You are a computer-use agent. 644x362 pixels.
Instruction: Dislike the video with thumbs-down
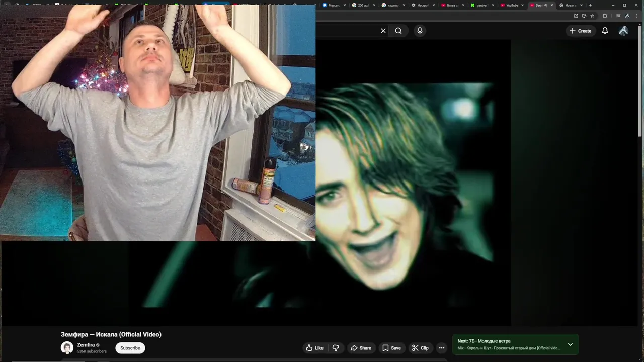coord(336,348)
